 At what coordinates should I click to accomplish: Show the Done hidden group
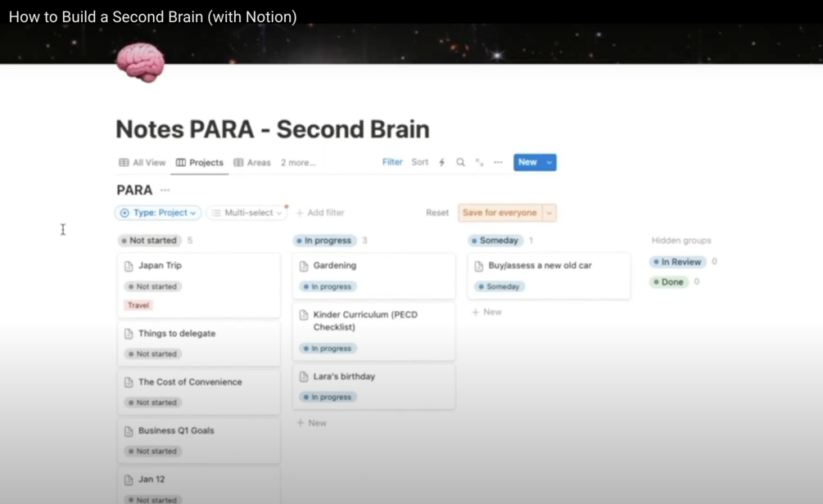pos(669,282)
